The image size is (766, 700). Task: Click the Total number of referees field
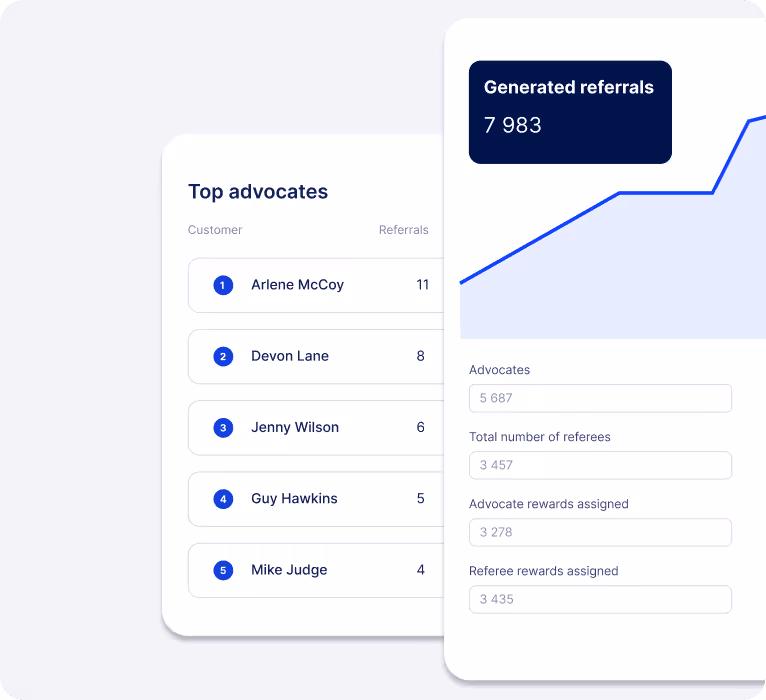[600, 465]
